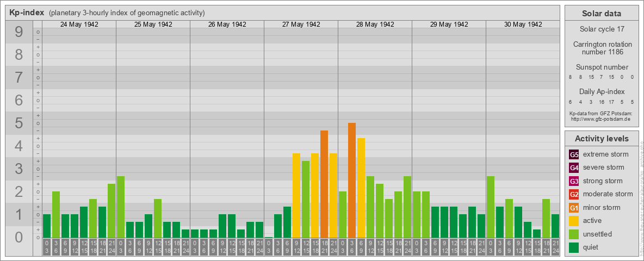Click the yellow 27 May 21-24h bar
Screen dimensions: 644x261
333,195
